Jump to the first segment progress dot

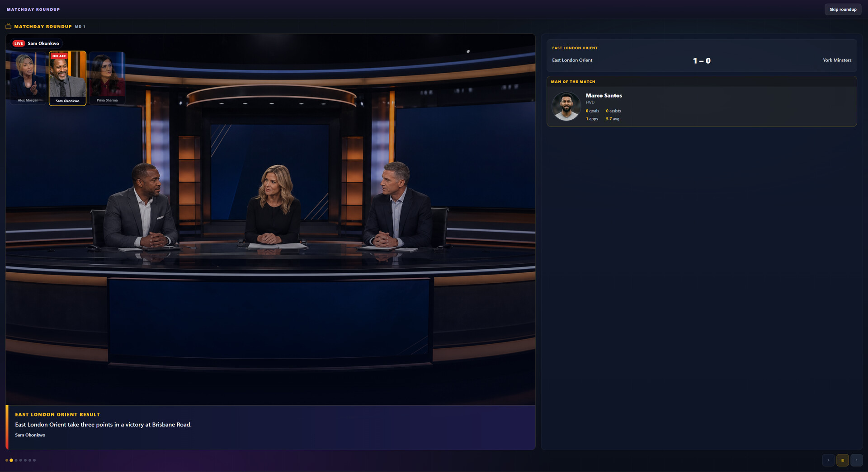[x=7, y=460]
